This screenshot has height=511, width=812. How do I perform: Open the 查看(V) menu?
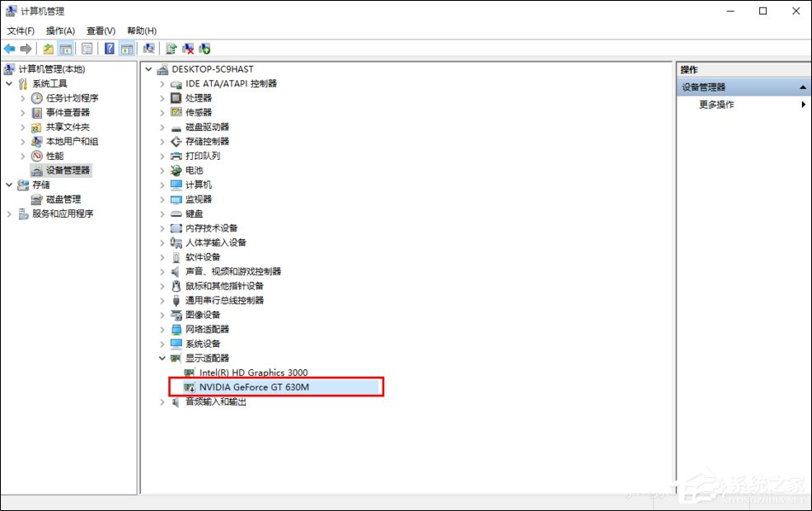point(101,30)
